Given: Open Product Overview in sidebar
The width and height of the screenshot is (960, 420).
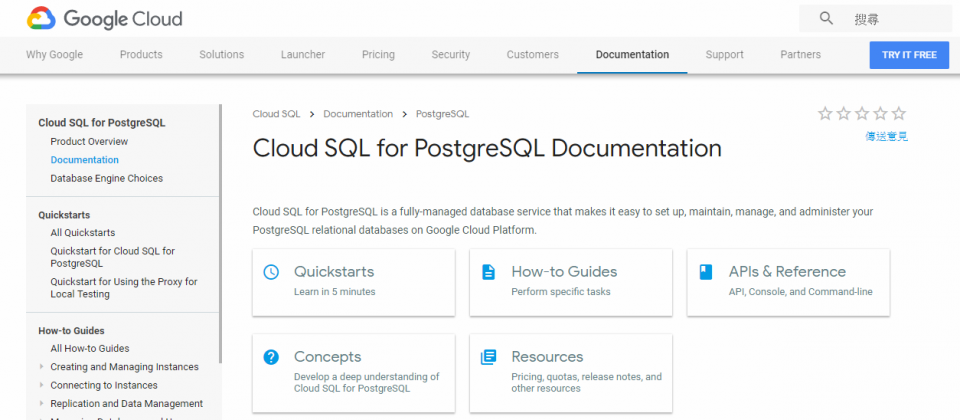Looking at the screenshot, I should tap(89, 141).
